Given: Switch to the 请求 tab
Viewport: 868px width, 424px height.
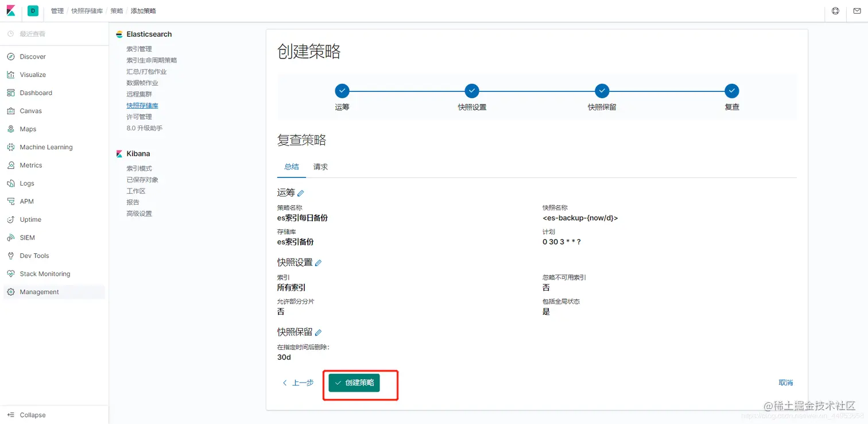Looking at the screenshot, I should pos(320,167).
